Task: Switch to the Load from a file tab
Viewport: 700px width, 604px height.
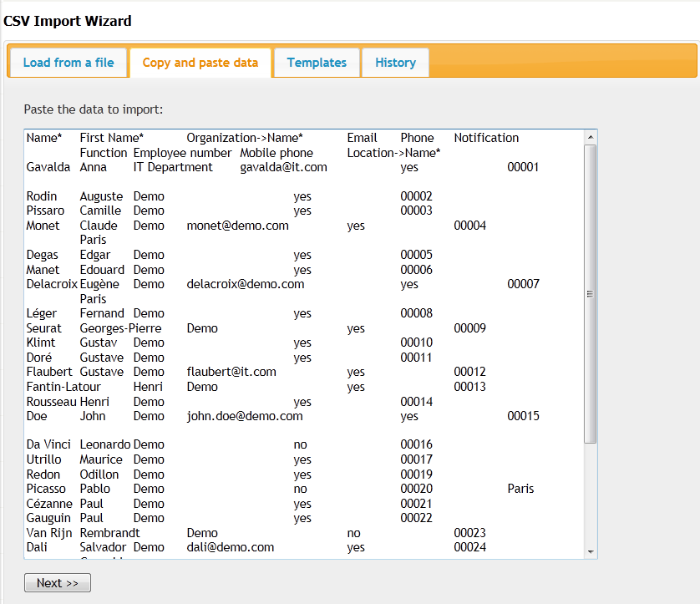Action: click(68, 62)
